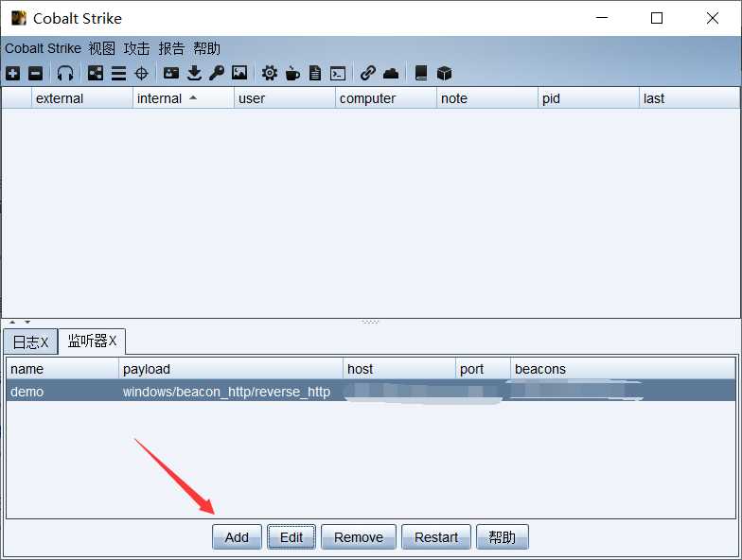The height and width of the screenshot is (560, 742).
Task: Open the 视图 (View) menu
Action: [x=102, y=48]
